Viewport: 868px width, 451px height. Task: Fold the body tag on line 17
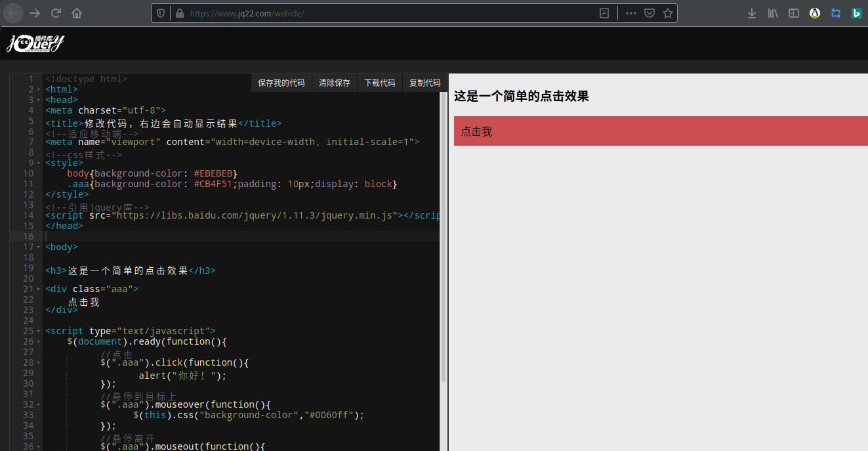(39, 247)
